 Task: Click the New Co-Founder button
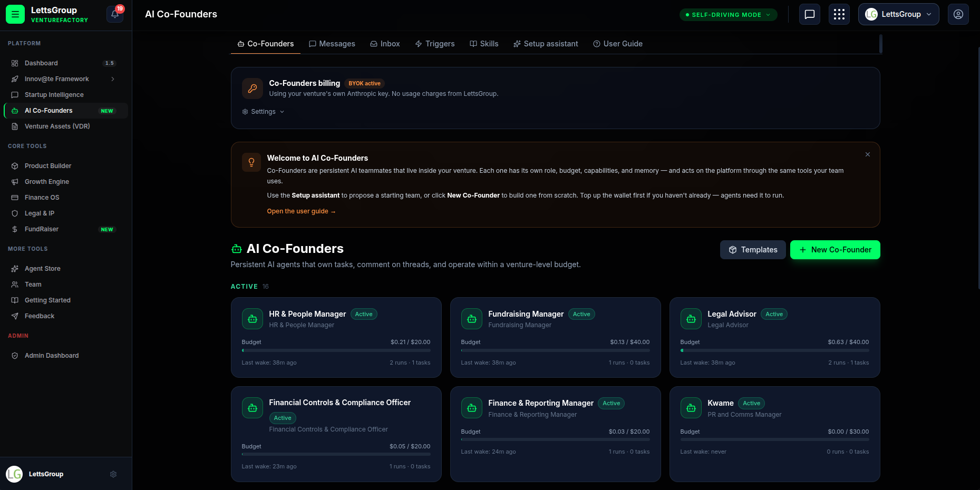coord(835,250)
